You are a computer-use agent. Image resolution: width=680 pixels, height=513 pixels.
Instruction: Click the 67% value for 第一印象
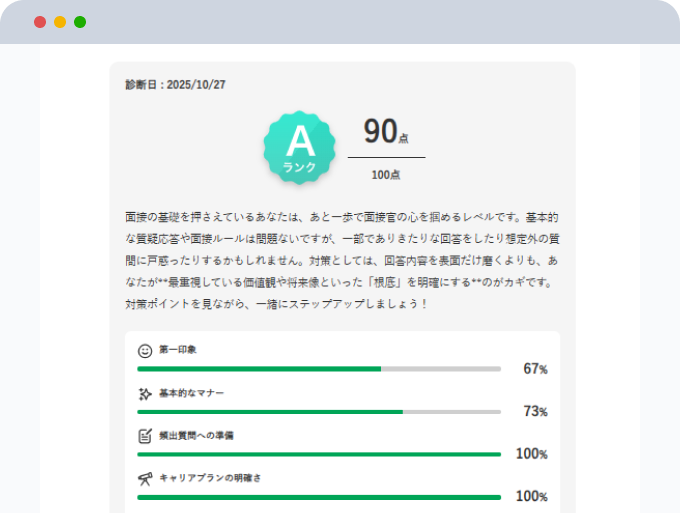coord(535,369)
